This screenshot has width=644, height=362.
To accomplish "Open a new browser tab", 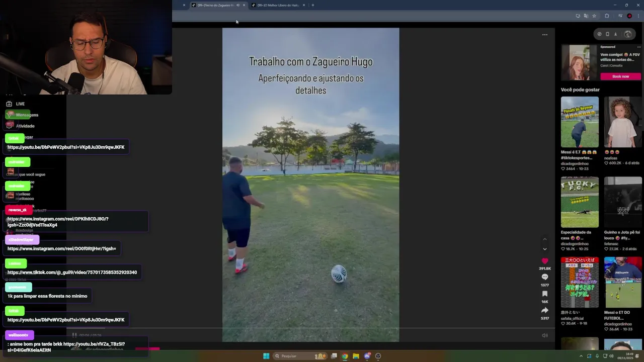I will click(313, 5).
